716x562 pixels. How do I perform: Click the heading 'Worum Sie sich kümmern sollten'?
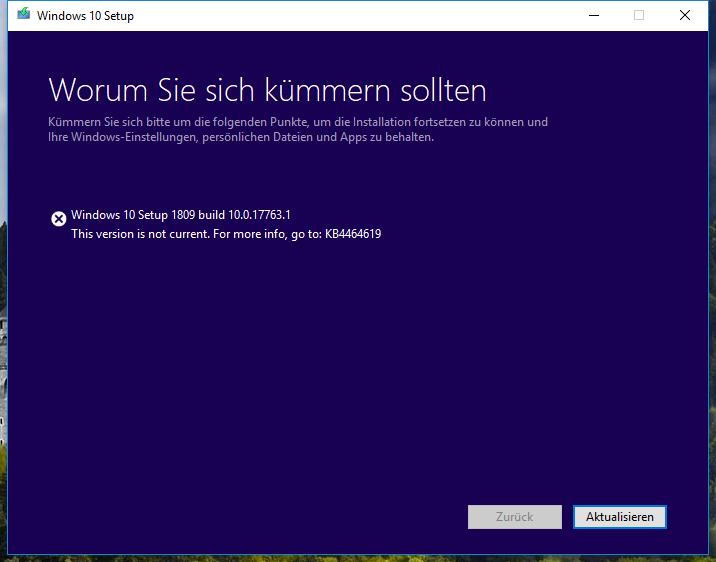[x=268, y=90]
